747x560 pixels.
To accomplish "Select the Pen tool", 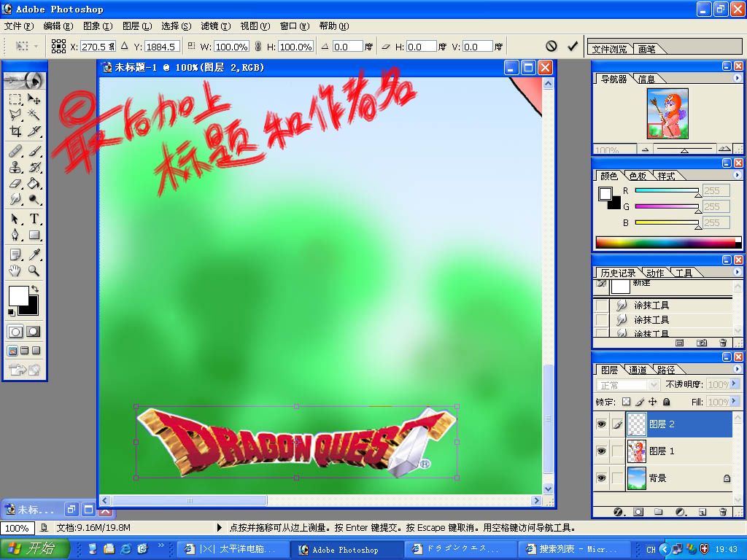I will click(15, 235).
